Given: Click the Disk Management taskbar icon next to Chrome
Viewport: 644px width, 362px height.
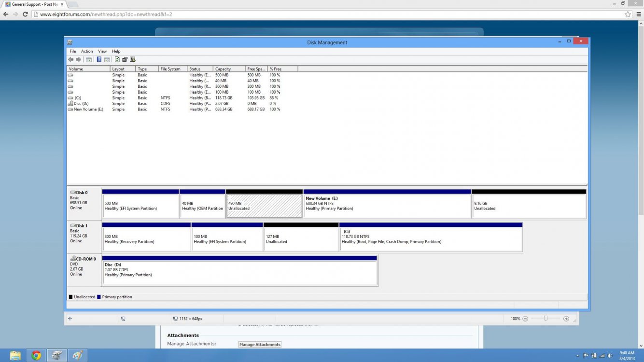Looking at the screenshot, I should (57, 356).
